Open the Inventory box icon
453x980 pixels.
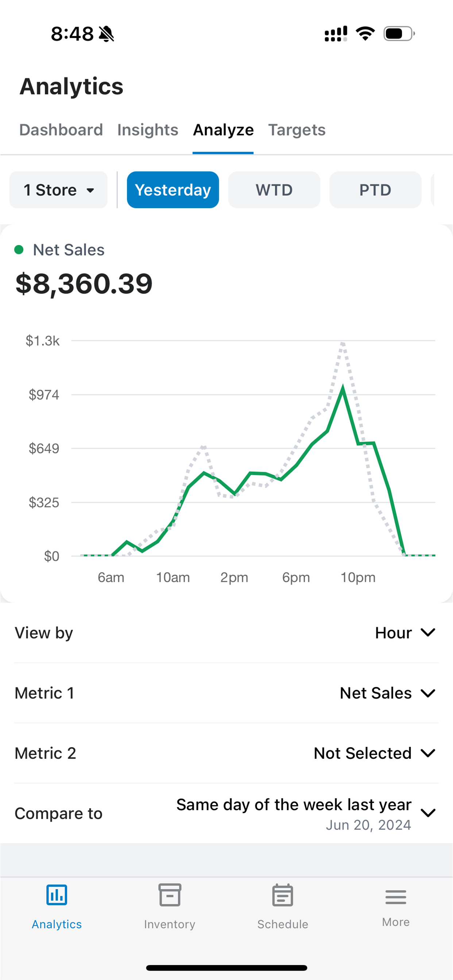coord(170,895)
